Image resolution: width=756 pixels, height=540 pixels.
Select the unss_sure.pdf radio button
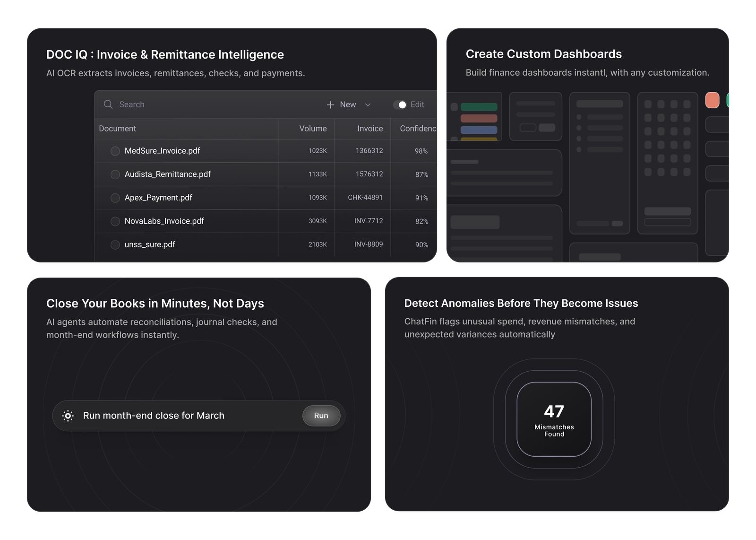pyautogui.click(x=115, y=244)
